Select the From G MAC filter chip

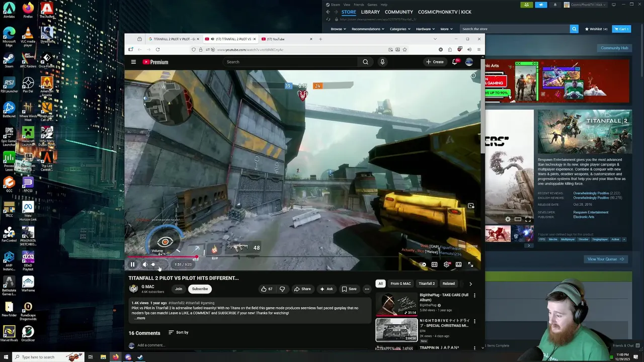click(x=400, y=284)
